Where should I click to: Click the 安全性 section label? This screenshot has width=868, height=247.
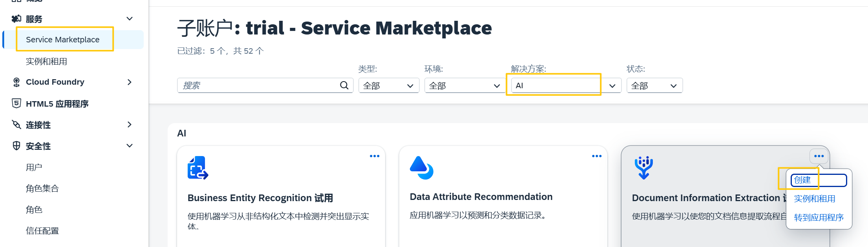coord(38,146)
